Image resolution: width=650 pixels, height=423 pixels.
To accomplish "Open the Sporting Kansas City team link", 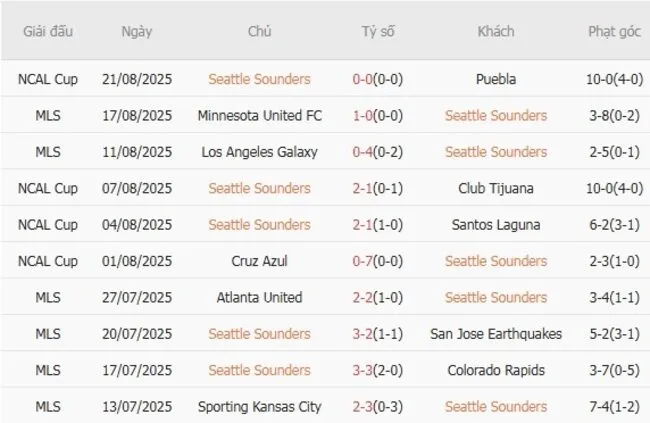I will coord(259,406).
